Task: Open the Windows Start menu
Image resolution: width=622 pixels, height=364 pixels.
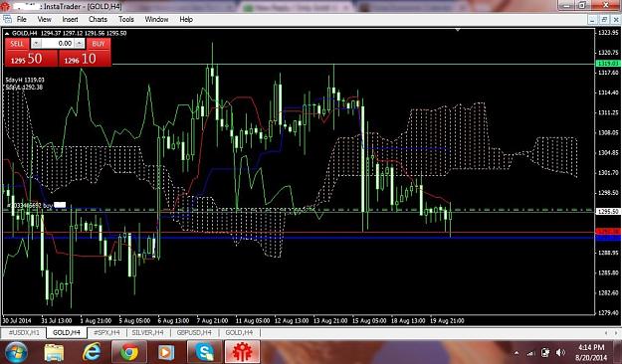Action: click(16, 352)
